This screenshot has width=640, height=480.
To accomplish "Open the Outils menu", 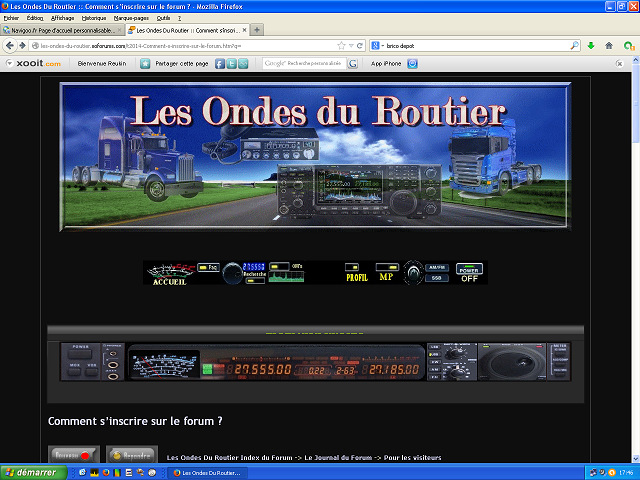I will click(x=163, y=18).
